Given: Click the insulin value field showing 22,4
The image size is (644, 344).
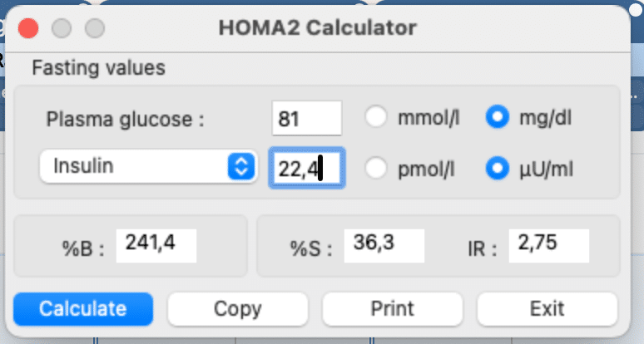Looking at the screenshot, I should click(x=306, y=169).
